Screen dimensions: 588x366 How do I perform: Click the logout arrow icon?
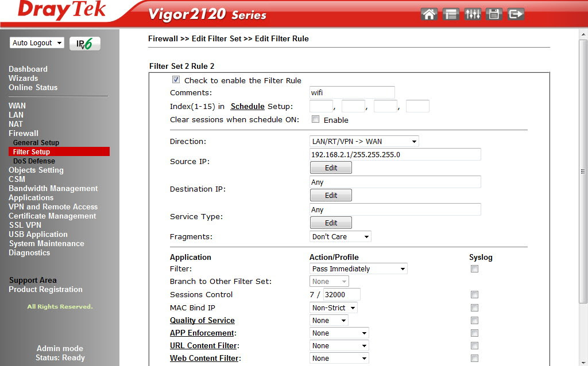[x=516, y=14]
